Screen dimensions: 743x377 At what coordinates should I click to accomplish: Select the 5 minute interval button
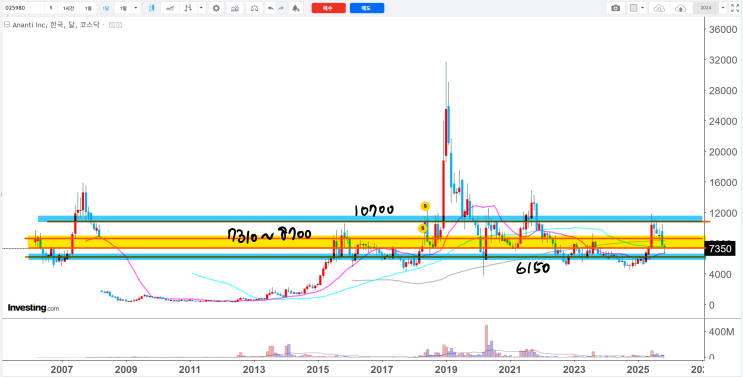tap(51, 8)
